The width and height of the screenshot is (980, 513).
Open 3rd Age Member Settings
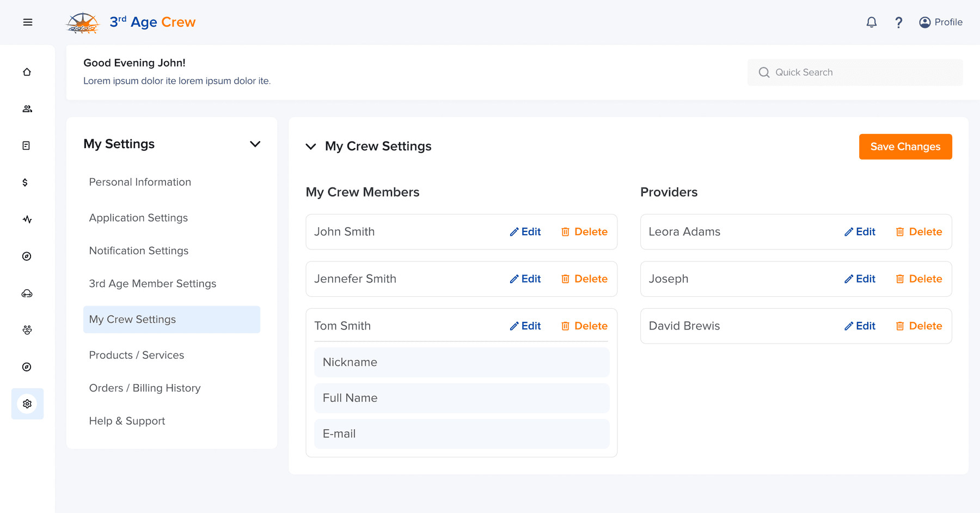point(152,284)
